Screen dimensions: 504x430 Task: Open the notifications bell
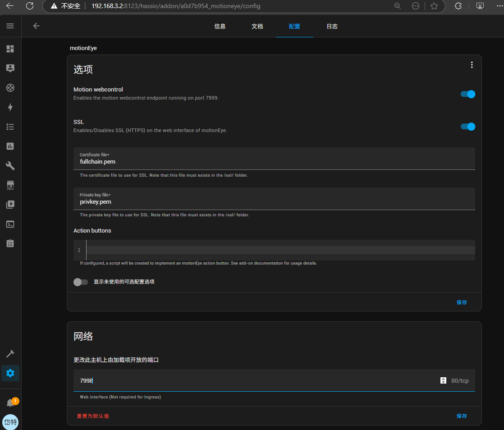tap(10, 403)
